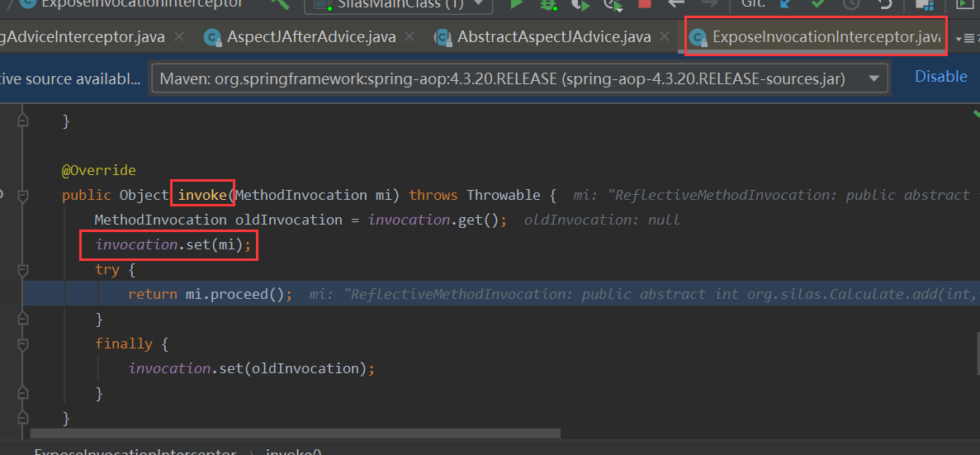The image size is (980, 455).
Task: Click invocation.get() call
Action: (433, 220)
